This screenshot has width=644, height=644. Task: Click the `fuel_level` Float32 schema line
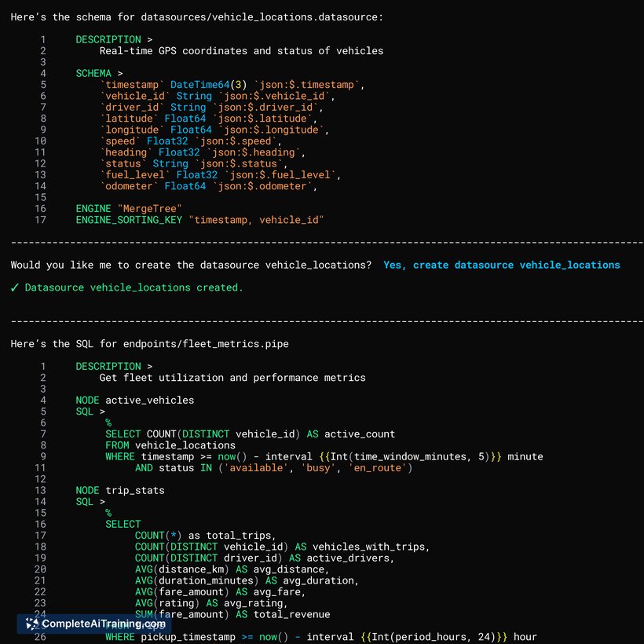click(221, 175)
